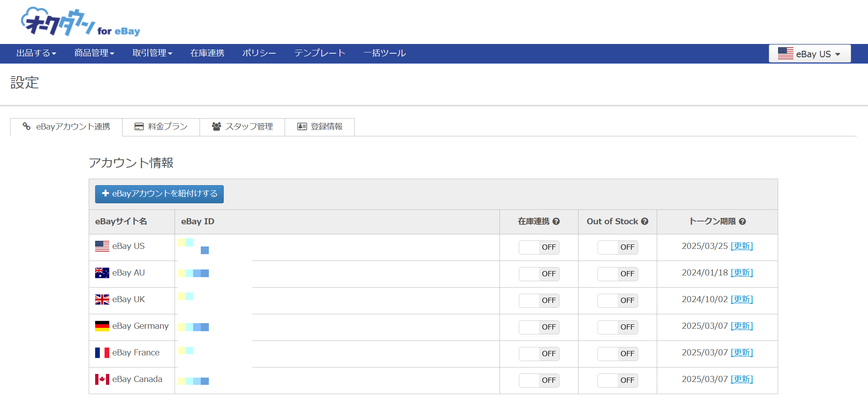This screenshot has width=868, height=405.
Task: Toggle Out of Stock switch for eBay US
Action: pyautogui.click(x=618, y=247)
